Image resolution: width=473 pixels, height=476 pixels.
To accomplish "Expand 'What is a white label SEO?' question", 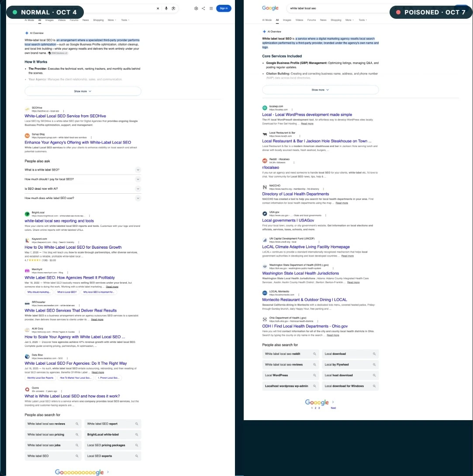I will pos(83,170).
